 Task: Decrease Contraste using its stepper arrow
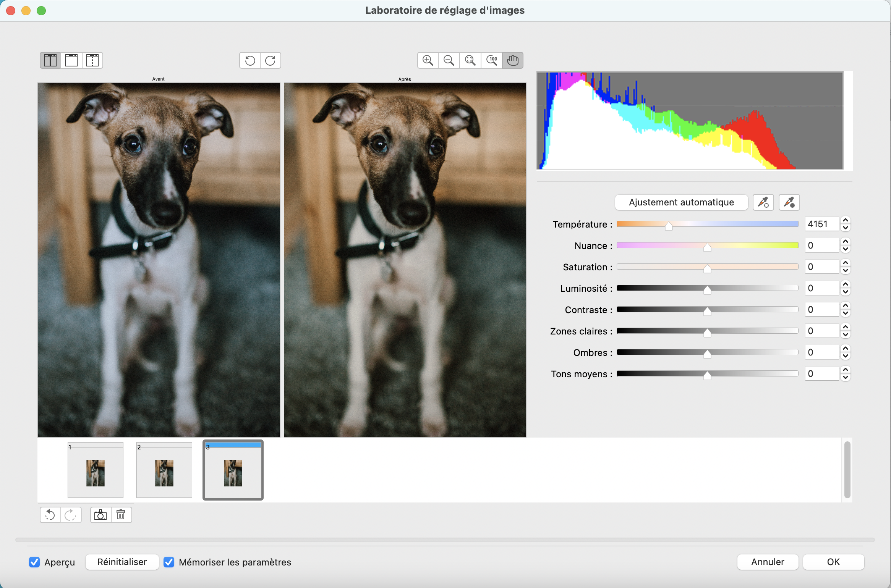point(846,312)
